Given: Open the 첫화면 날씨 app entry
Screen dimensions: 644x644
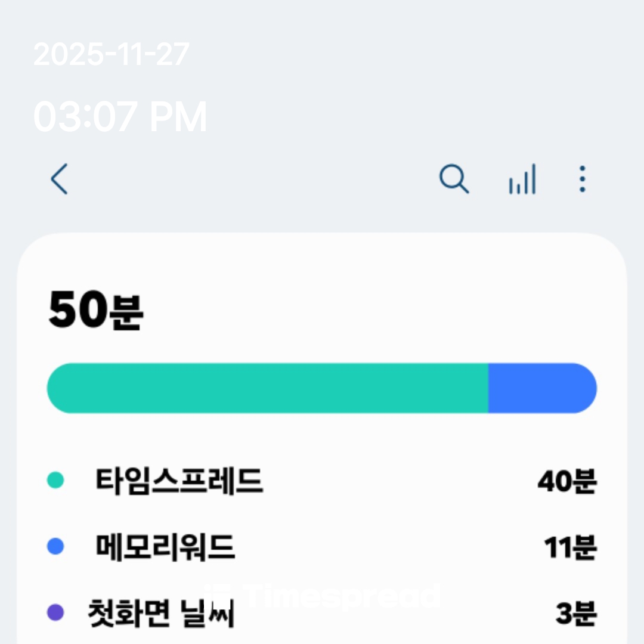Looking at the screenshot, I should 161,614.
